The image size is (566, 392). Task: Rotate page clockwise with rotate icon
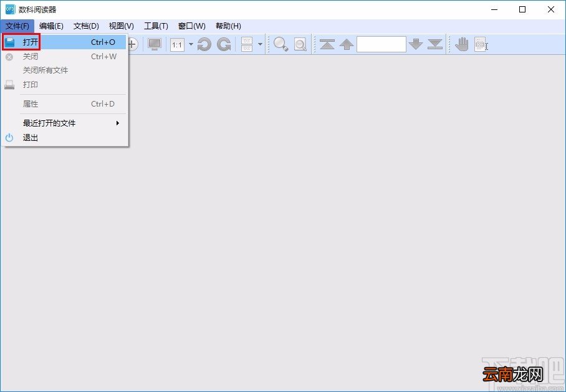click(x=224, y=44)
